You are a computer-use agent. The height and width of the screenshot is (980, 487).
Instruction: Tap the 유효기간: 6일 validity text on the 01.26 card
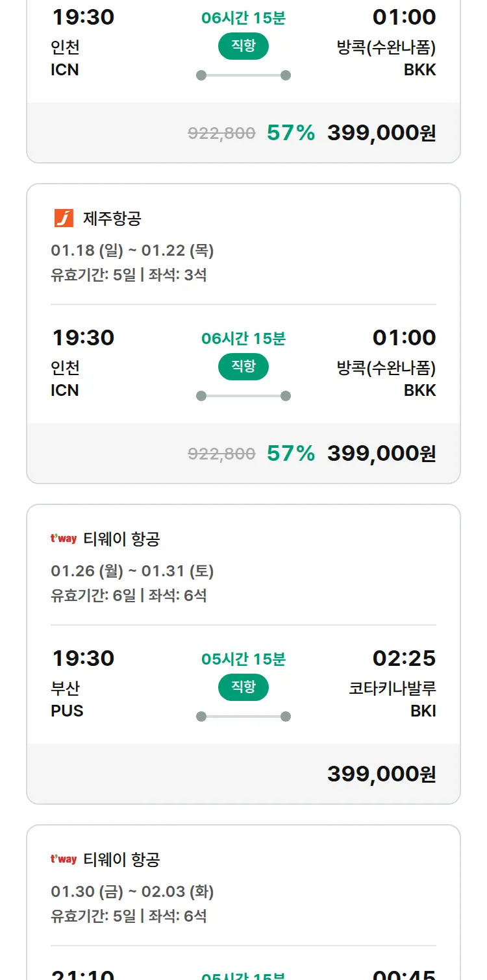93,595
